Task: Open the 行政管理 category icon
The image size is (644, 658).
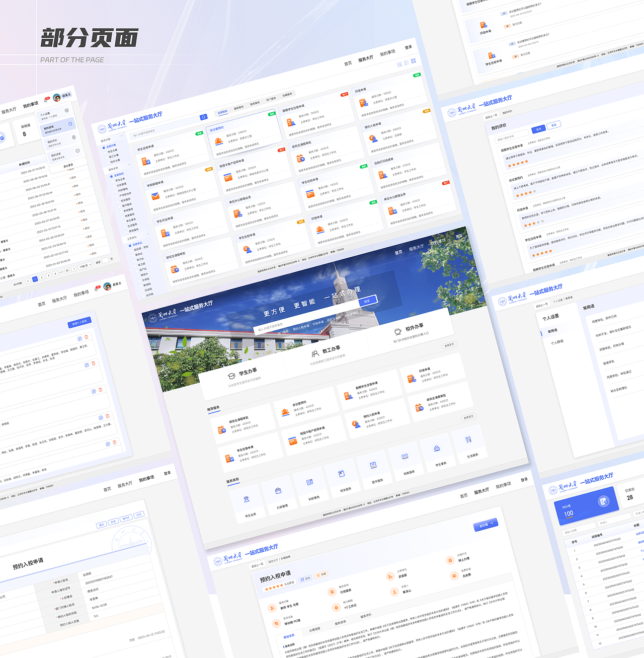Action: pos(278,491)
